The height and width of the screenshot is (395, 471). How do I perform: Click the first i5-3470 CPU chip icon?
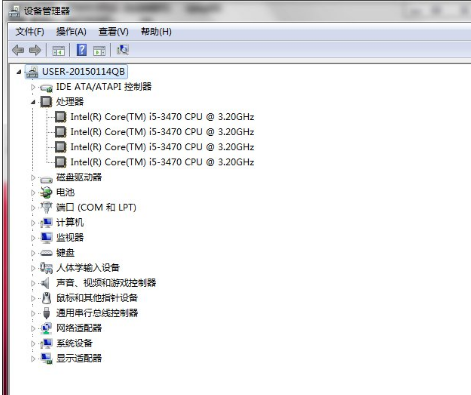(x=60, y=117)
